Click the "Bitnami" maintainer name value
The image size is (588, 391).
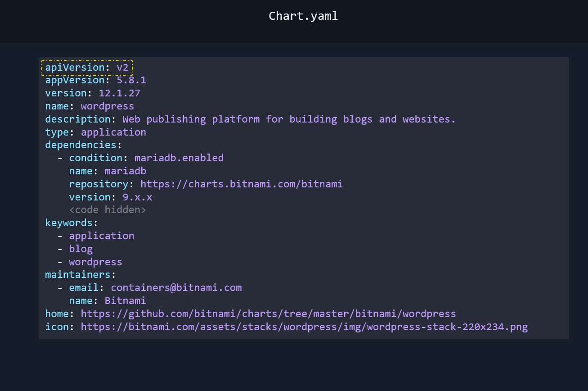[126, 301]
